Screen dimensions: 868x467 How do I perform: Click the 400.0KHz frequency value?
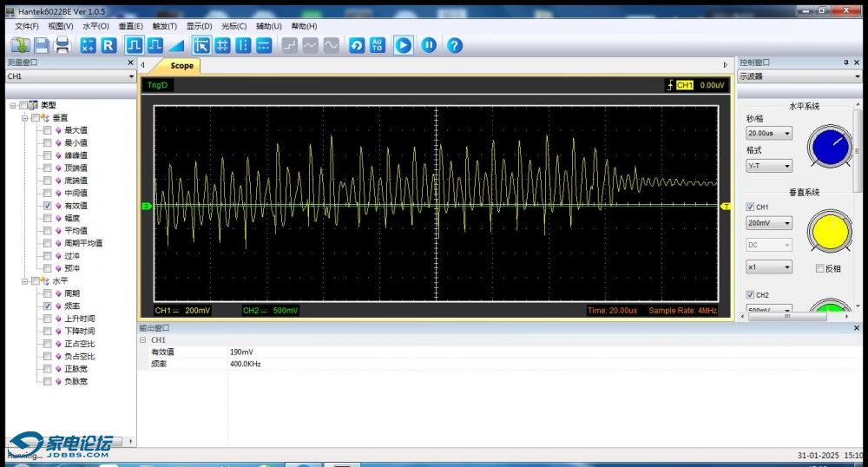pos(246,364)
